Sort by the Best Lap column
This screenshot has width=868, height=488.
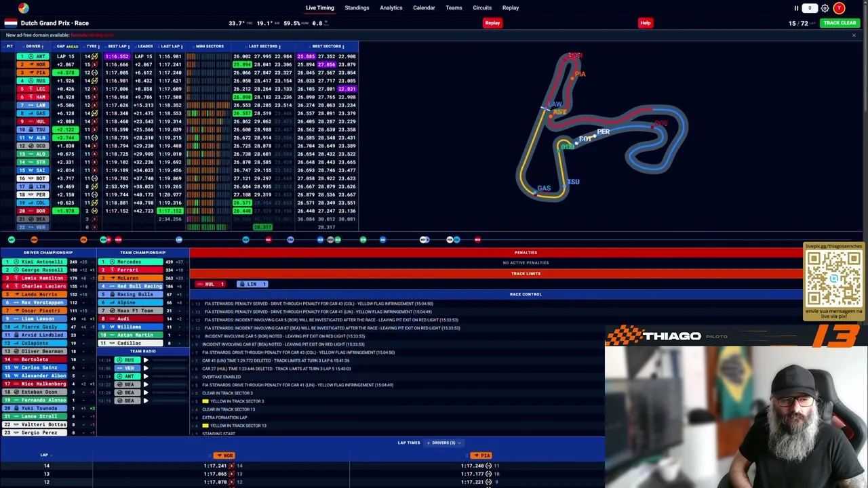(x=117, y=46)
